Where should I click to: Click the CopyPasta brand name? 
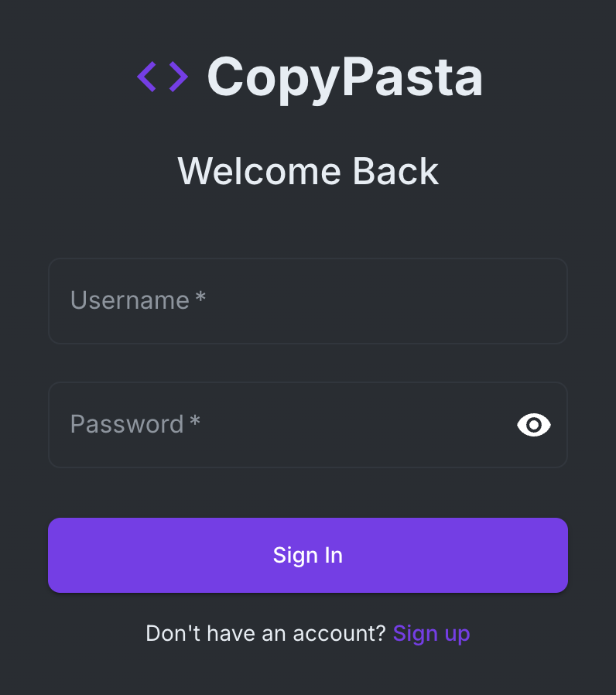click(344, 77)
